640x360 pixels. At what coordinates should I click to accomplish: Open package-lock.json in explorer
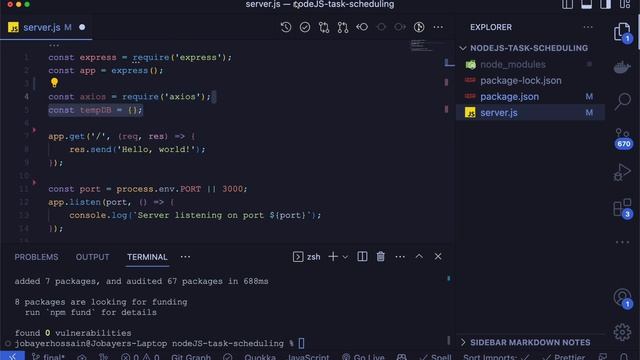tap(520, 80)
